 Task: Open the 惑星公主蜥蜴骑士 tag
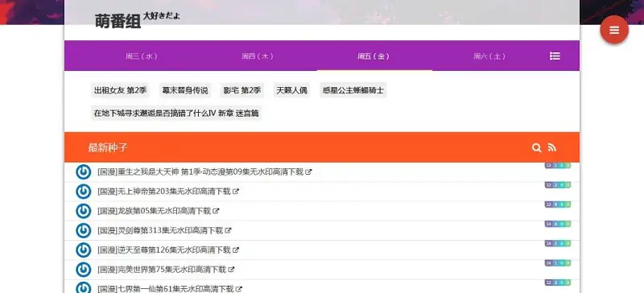point(353,90)
